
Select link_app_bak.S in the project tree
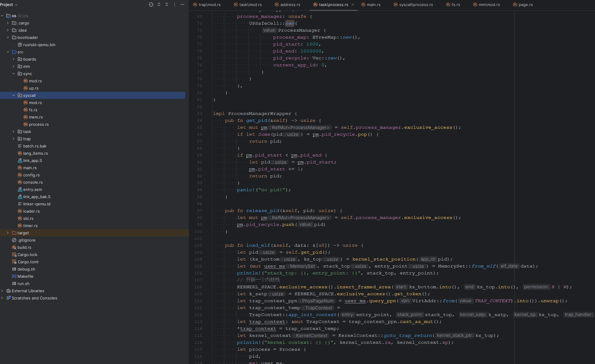(37, 197)
